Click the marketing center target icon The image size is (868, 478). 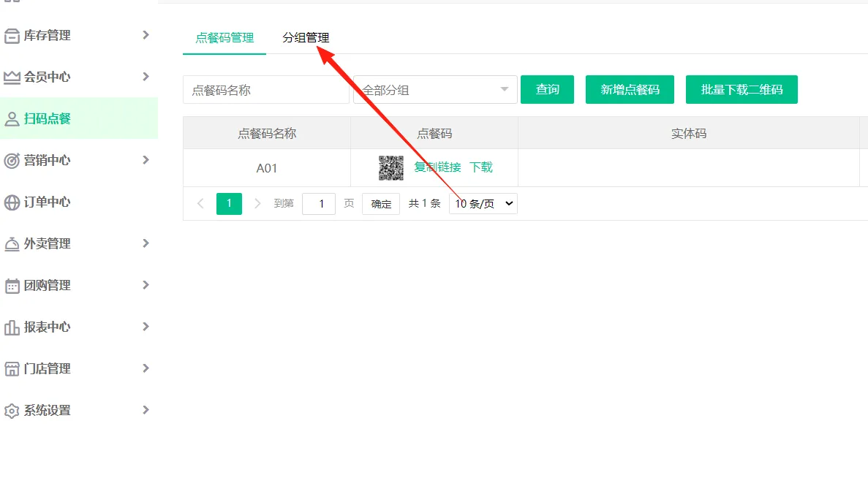12,161
